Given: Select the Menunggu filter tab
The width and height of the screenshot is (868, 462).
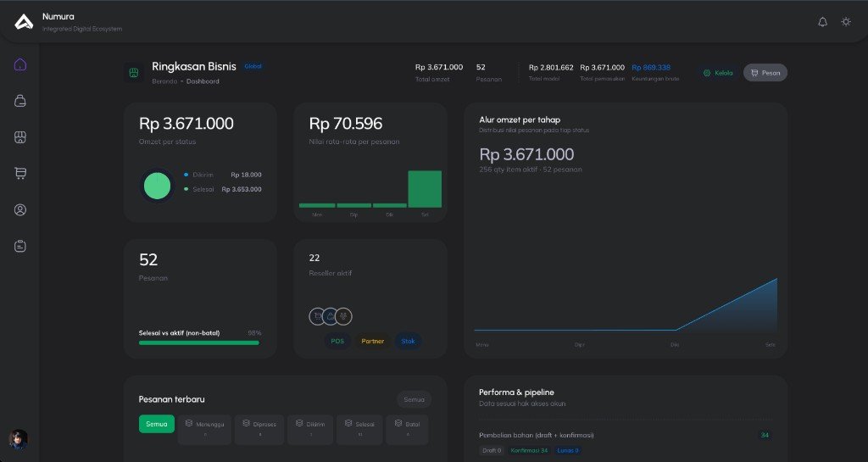Looking at the screenshot, I should (x=205, y=429).
